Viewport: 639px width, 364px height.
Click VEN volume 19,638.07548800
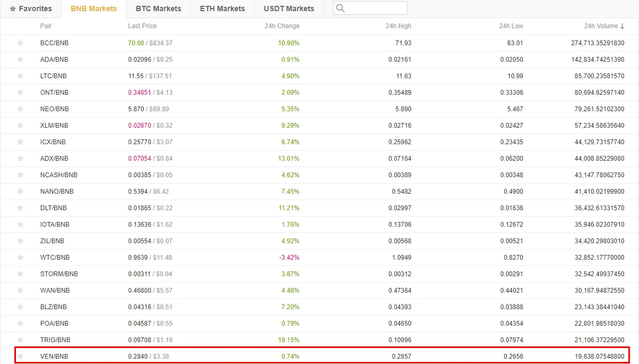(600, 357)
